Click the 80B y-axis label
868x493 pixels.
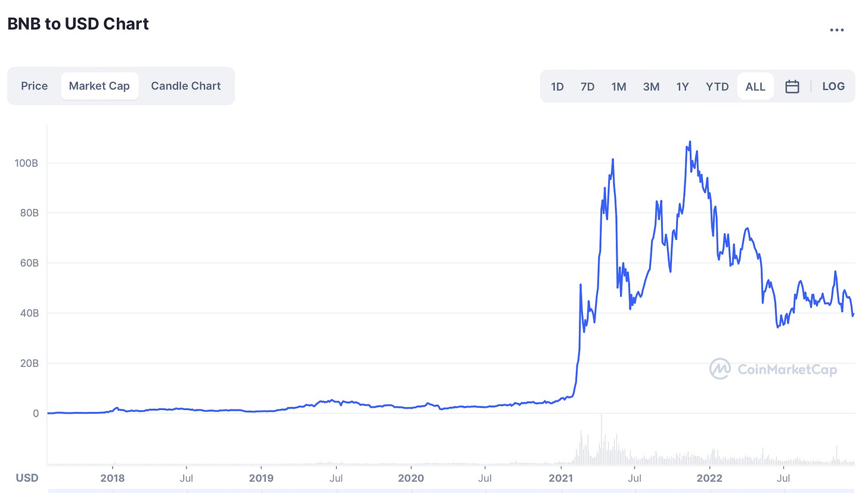coord(29,213)
